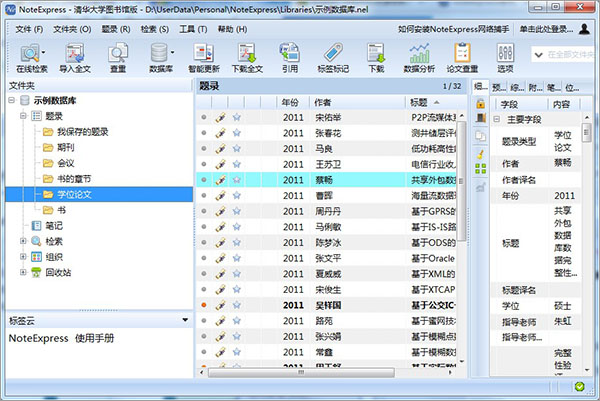Image resolution: width=600 pixels, height=401 pixels.
Task: Expand the 组织 tree node
Action: (23, 257)
